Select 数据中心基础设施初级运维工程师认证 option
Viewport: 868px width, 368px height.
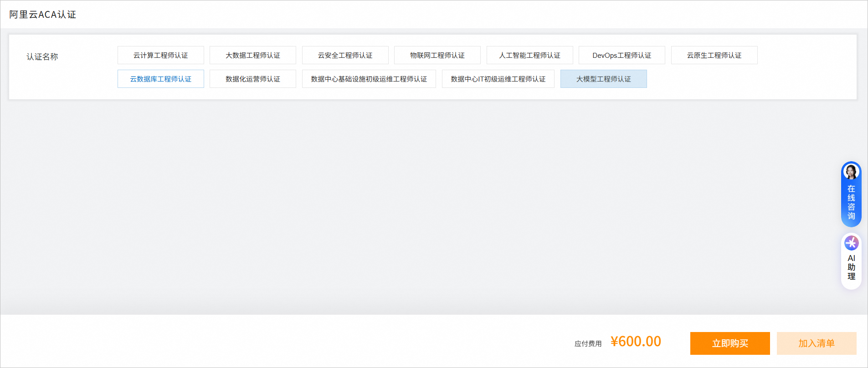(369, 79)
